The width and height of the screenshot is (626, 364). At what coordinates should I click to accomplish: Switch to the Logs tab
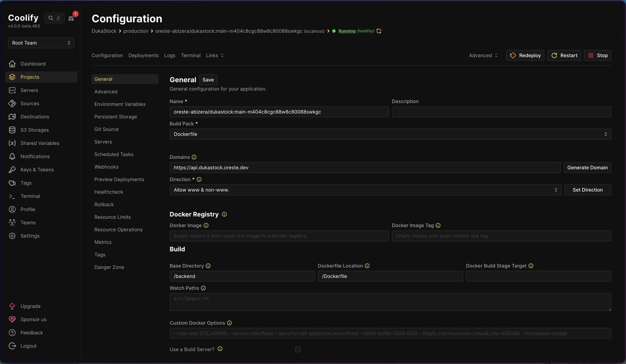coord(169,55)
